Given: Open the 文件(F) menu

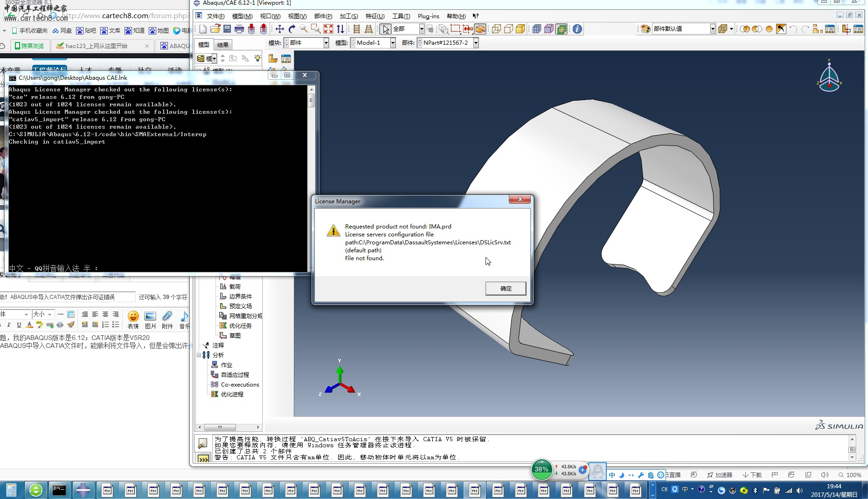Looking at the screenshot, I should click(215, 16).
